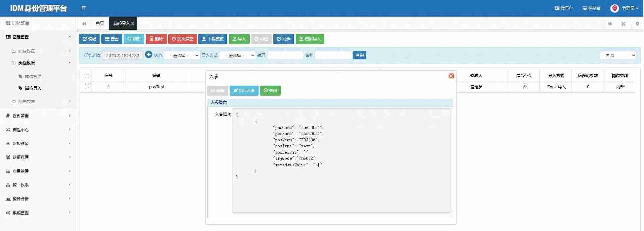Click the fullscreen expand icon at top right

pyautogui.click(x=624, y=24)
